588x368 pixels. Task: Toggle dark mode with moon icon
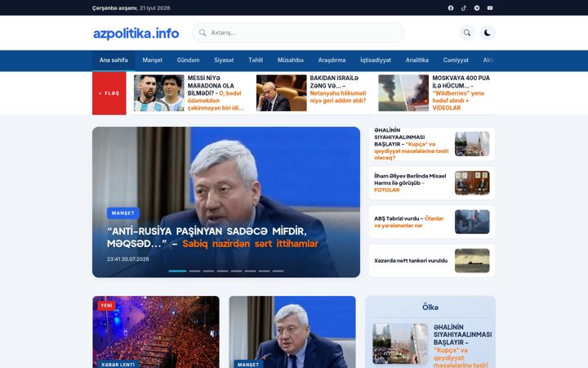[x=487, y=33]
